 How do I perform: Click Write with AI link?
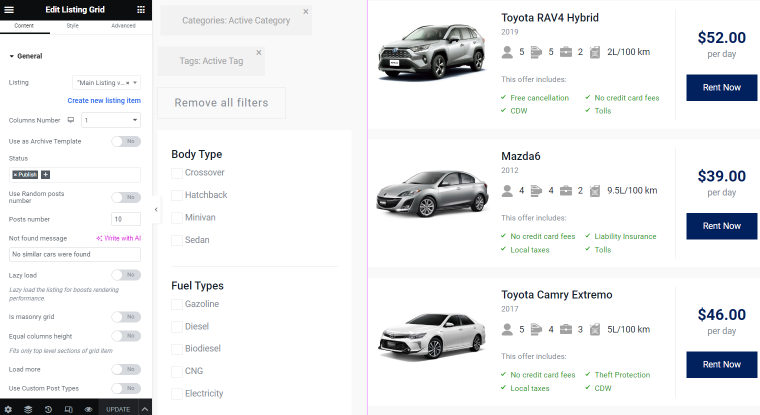pos(119,238)
